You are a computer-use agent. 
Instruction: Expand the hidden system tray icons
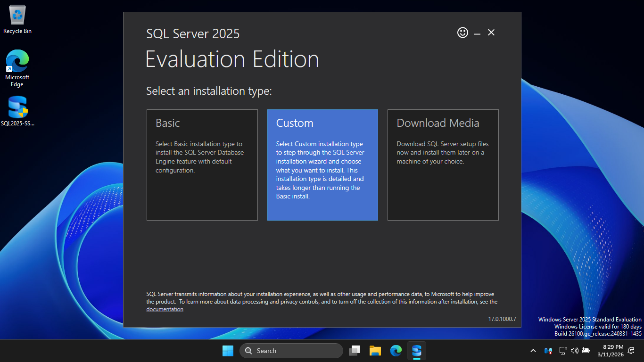click(x=533, y=351)
